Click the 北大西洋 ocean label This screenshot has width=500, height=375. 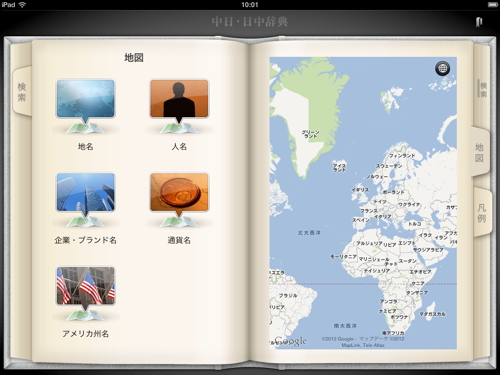click(309, 233)
